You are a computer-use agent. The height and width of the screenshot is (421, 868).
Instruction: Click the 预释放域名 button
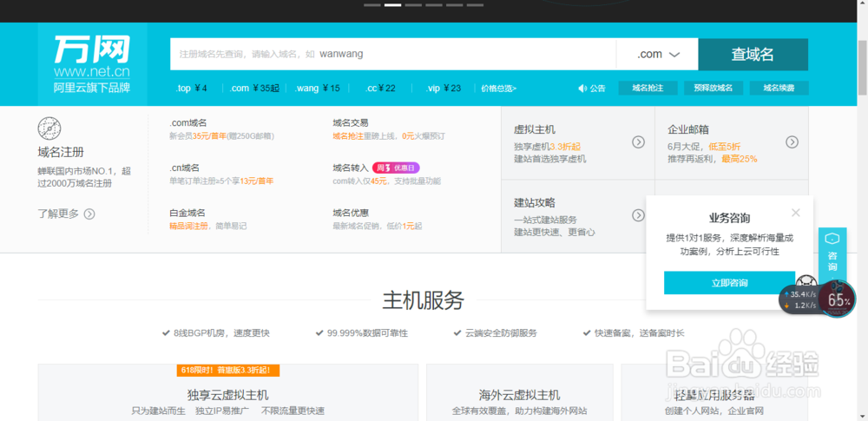click(x=713, y=88)
